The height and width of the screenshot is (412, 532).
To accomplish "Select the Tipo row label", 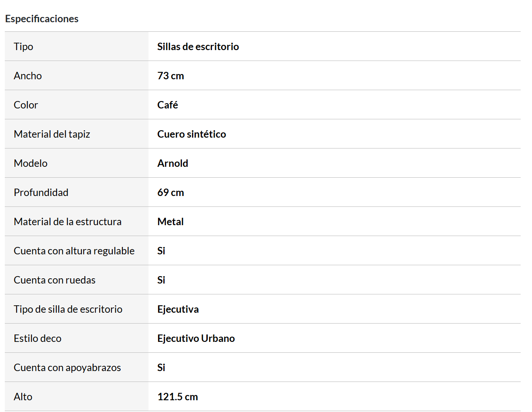I will 24,47.
